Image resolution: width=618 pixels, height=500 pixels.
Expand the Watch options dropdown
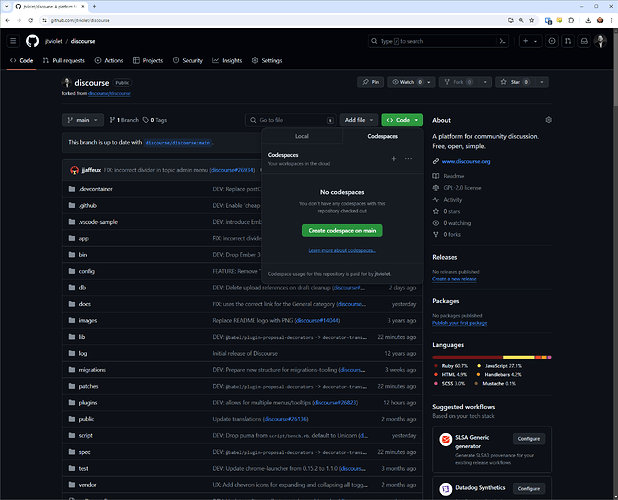click(429, 82)
